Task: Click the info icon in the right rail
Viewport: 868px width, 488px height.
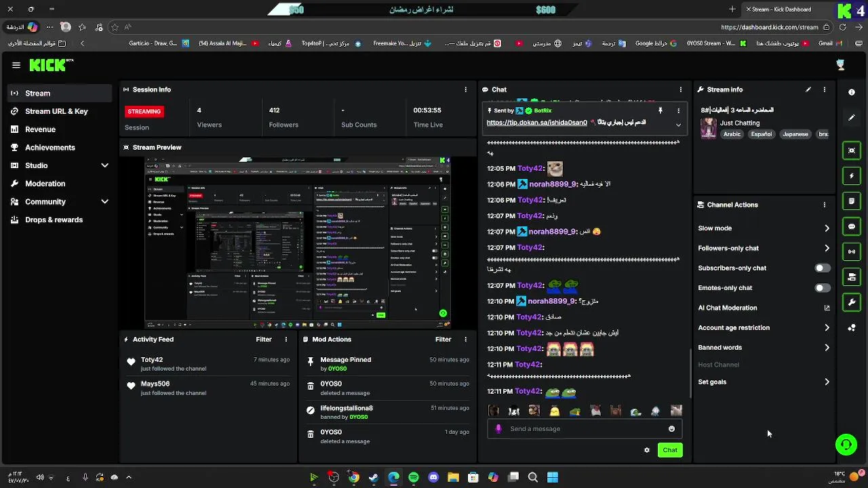Action: tap(852, 91)
